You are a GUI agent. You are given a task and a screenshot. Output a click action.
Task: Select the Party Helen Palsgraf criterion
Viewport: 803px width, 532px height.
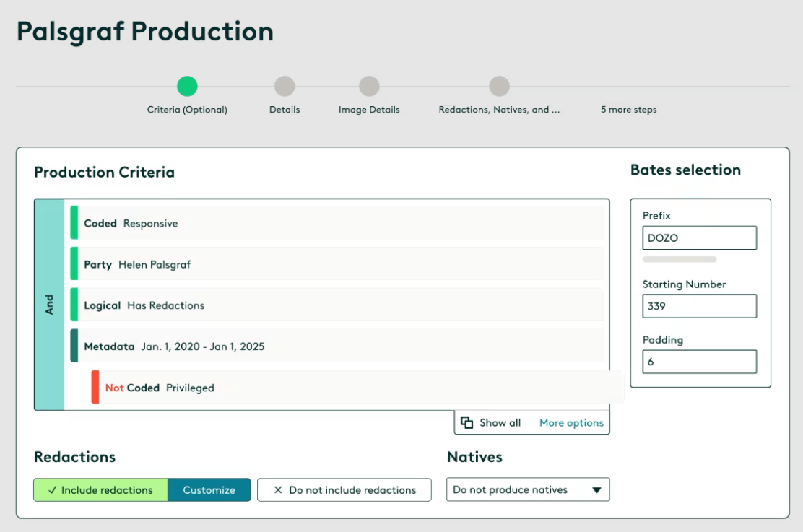coord(337,263)
